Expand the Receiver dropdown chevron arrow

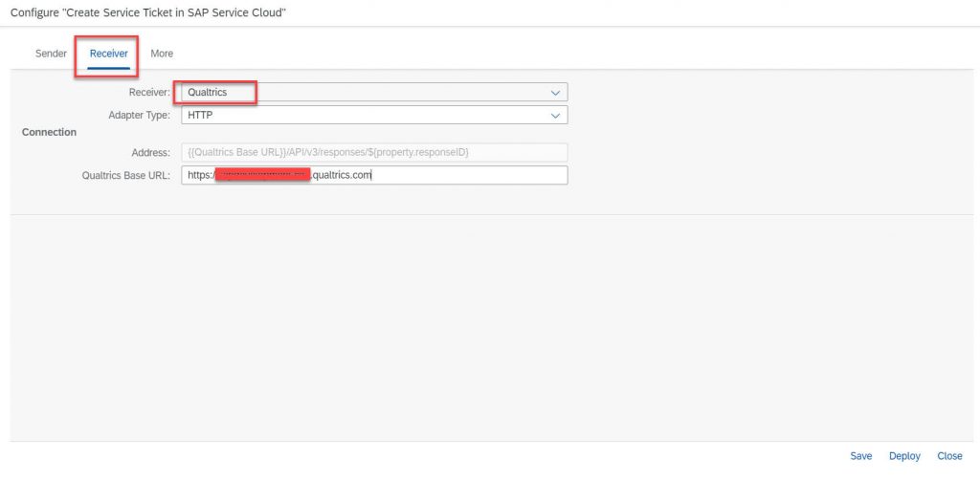(555, 93)
